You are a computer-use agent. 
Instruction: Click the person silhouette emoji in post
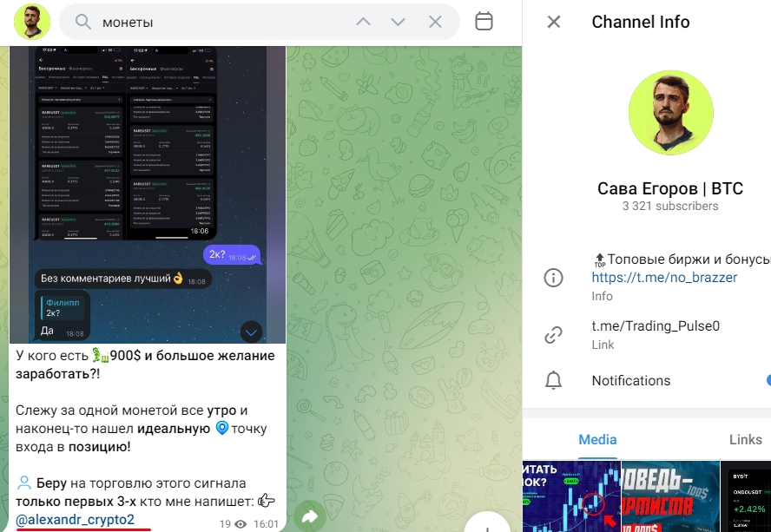click(x=24, y=483)
